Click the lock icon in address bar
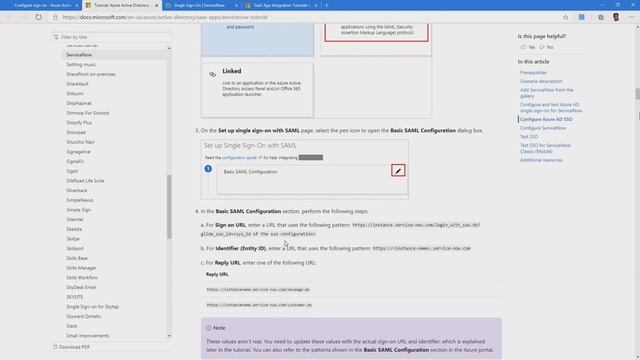Viewport: 640px width, 360px height. coord(55,17)
